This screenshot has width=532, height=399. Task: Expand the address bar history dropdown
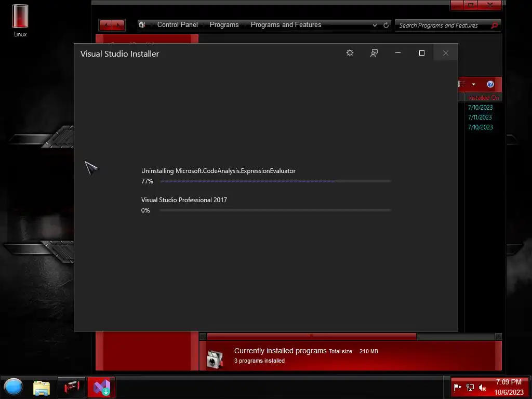click(375, 25)
